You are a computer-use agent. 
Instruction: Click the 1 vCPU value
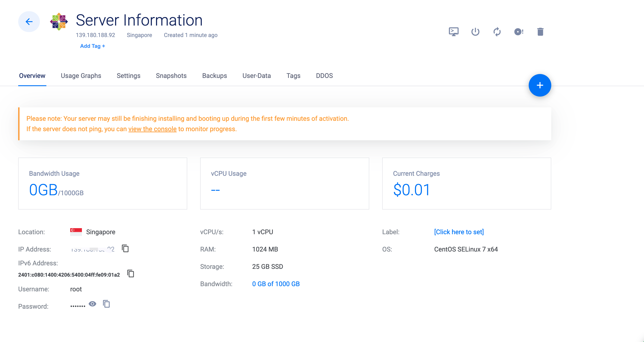pyautogui.click(x=262, y=232)
